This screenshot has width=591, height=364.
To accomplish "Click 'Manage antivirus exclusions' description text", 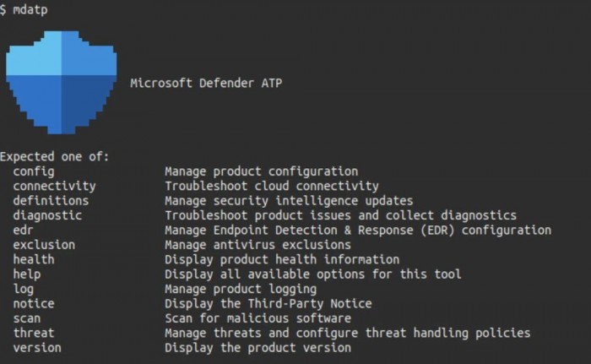I will [258, 245].
